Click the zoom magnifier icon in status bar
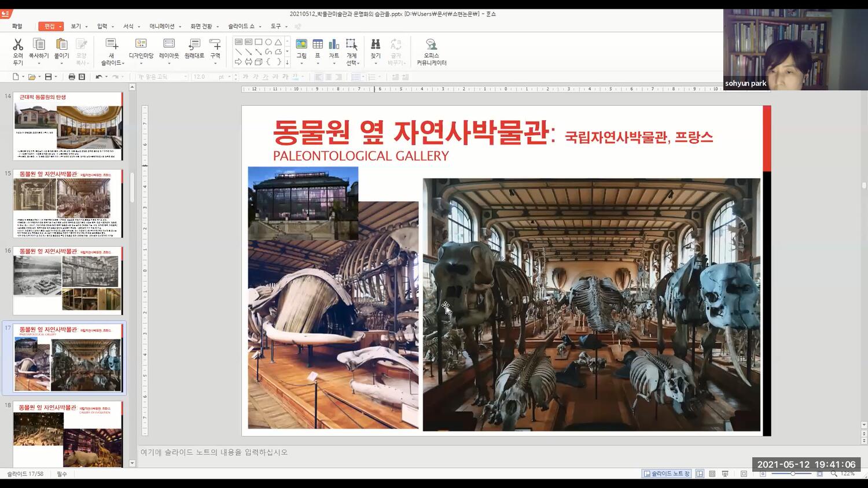Image resolution: width=868 pixels, height=488 pixels. tap(834, 474)
